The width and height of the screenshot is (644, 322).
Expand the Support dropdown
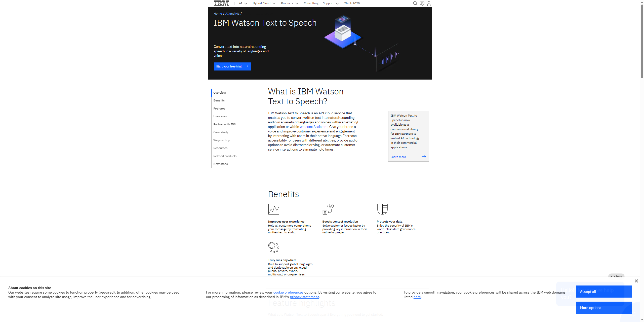(331, 3)
